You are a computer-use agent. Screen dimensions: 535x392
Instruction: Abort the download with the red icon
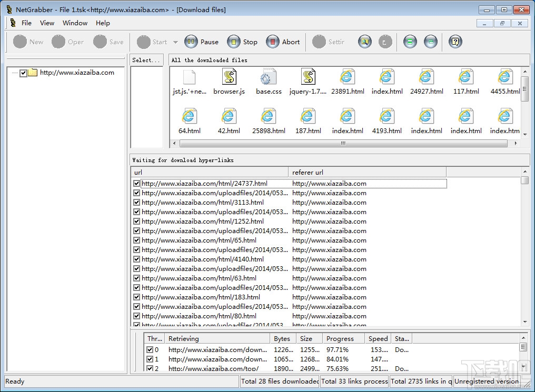point(272,42)
